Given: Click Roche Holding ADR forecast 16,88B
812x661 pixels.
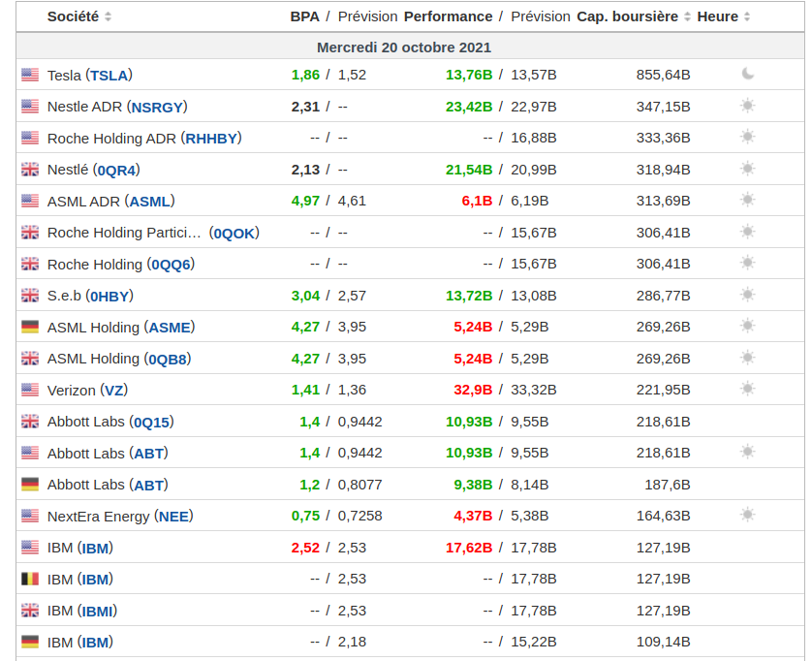Looking at the screenshot, I should point(533,139).
